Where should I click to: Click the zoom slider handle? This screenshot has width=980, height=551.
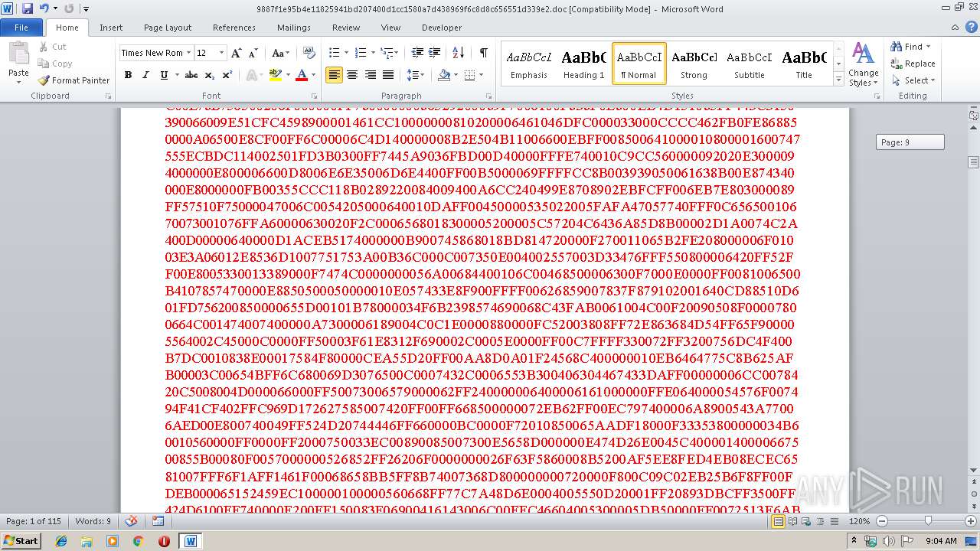click(927, 521)
